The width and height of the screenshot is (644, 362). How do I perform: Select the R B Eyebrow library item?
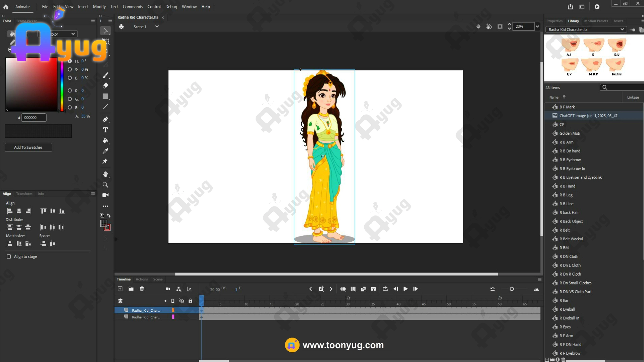coord(570,160)
